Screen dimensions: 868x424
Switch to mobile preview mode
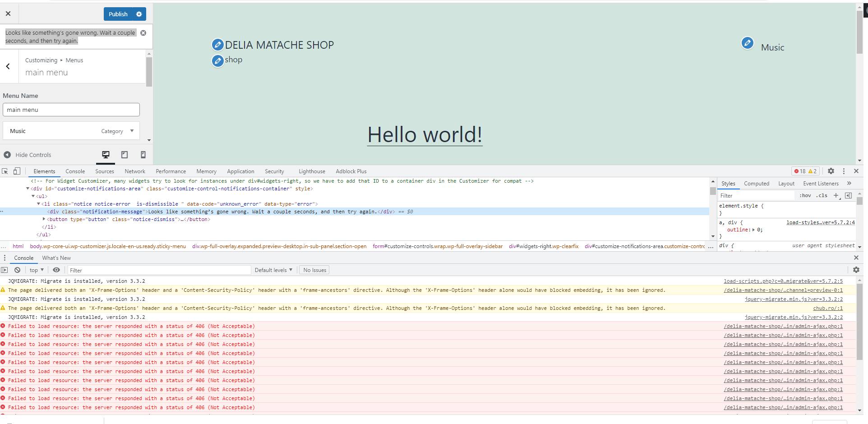pos(143,155)
